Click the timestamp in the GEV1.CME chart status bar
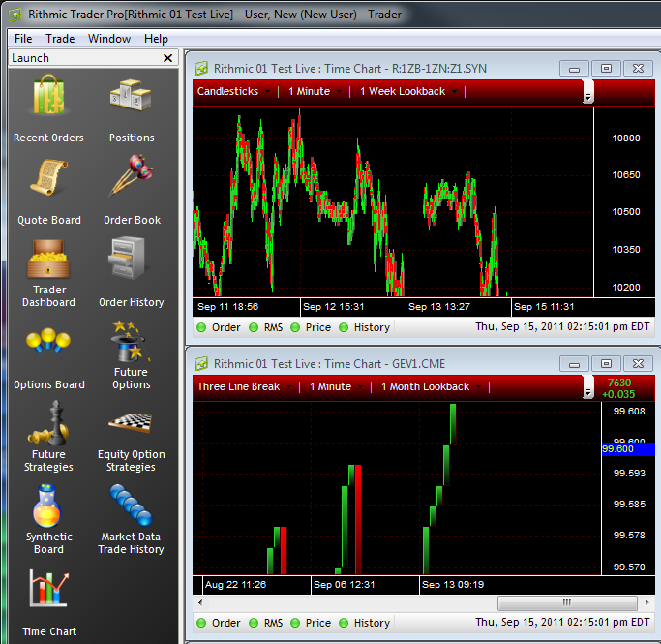661x644 pixels. [562, 622]
